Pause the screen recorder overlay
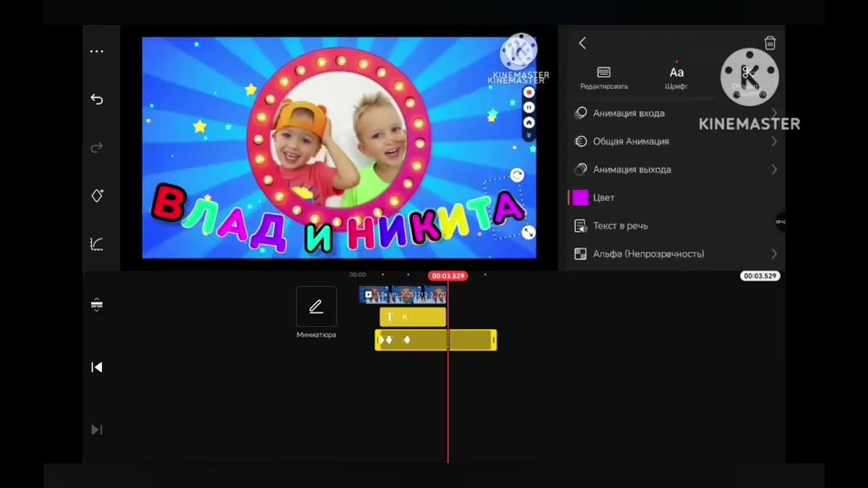This screenshot has height=488, width=868. pyautogui.click(x=529, y=107)
